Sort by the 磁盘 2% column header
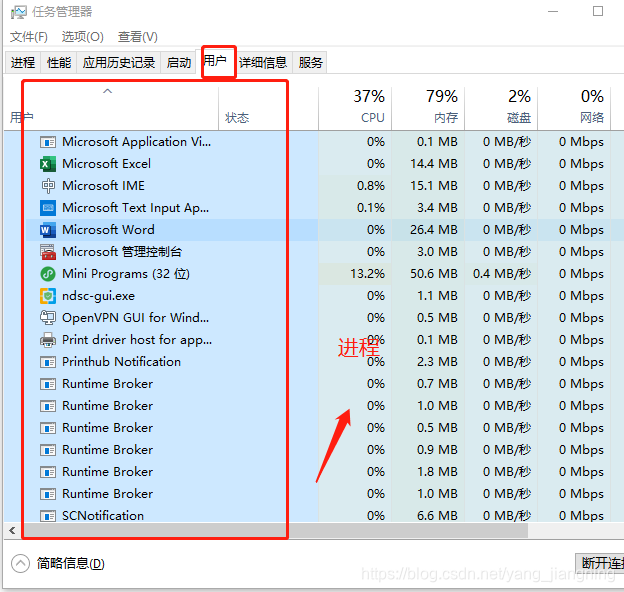This screenshot has width=624, height=592. pos(501,109)
